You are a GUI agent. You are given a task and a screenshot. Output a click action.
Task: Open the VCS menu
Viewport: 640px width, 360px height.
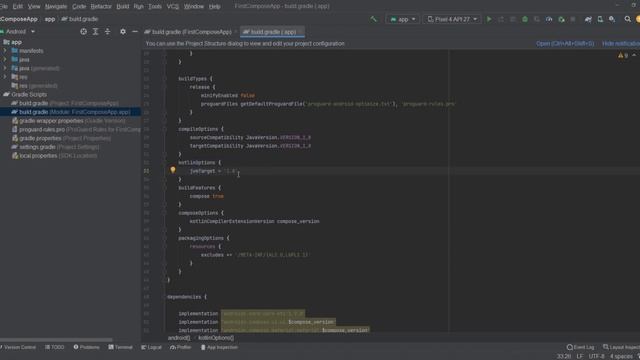click(173, 7)
